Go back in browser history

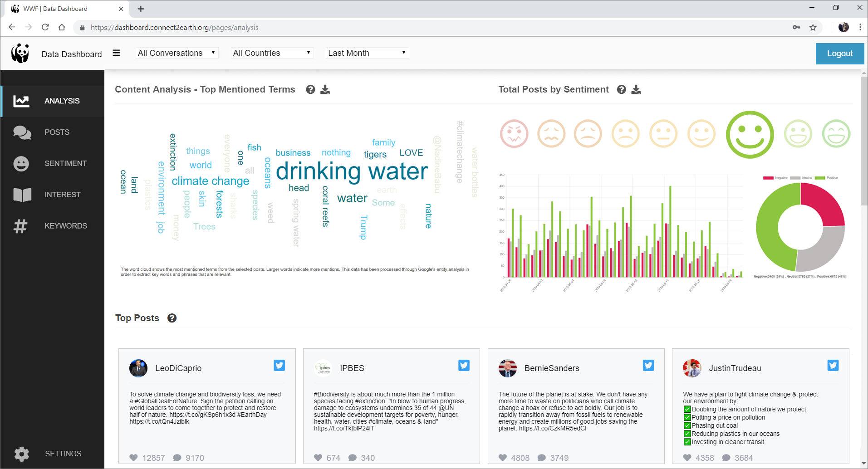pos(12,27)
